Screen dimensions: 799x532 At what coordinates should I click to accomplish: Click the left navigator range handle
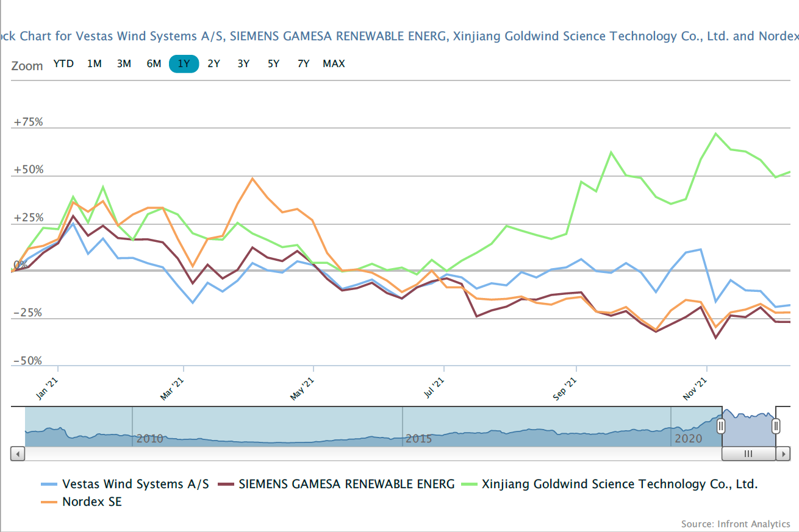pyautogui.click(x=721, y=425)
